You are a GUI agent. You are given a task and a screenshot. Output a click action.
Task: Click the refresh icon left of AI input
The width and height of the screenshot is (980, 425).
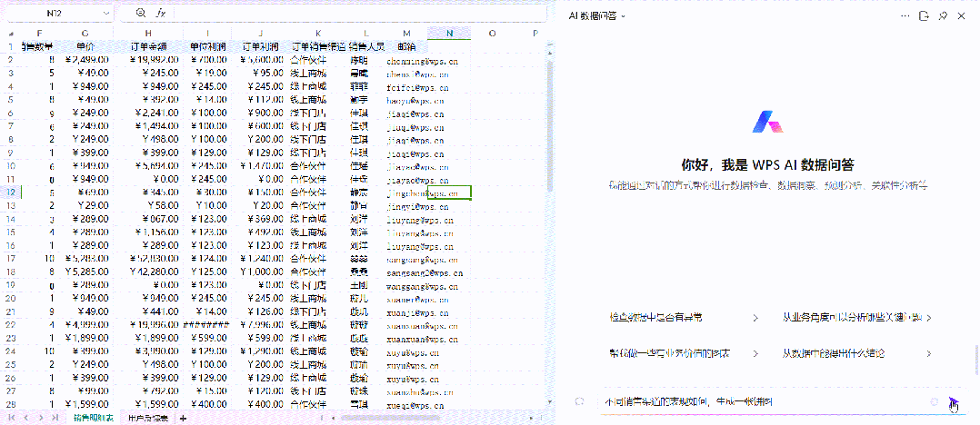click(x=579, y=401)
